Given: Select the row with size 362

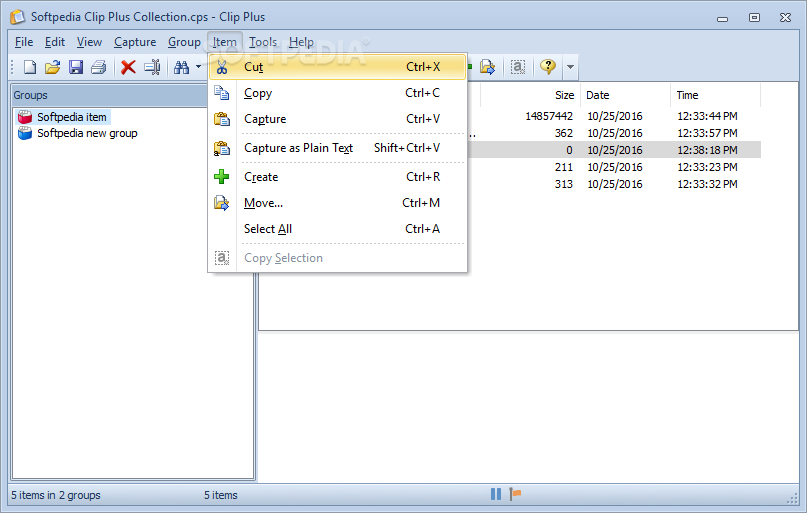Looking at the screenshot, I should coord(614,133).
